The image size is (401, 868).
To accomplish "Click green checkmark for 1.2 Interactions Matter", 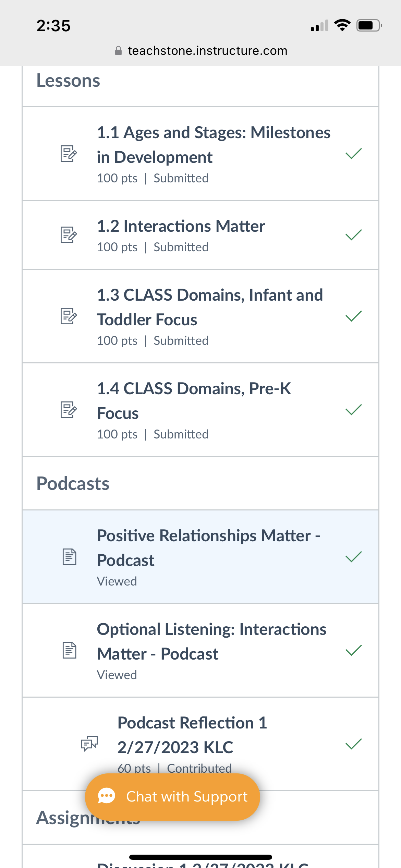I will (354, 235).
